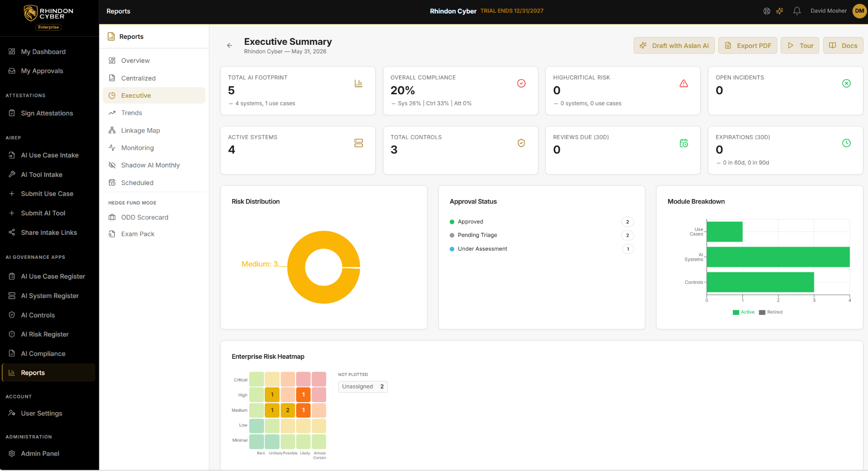Open My Dashboard in the sidebar

pyautogui.click(x=49, y=52)
